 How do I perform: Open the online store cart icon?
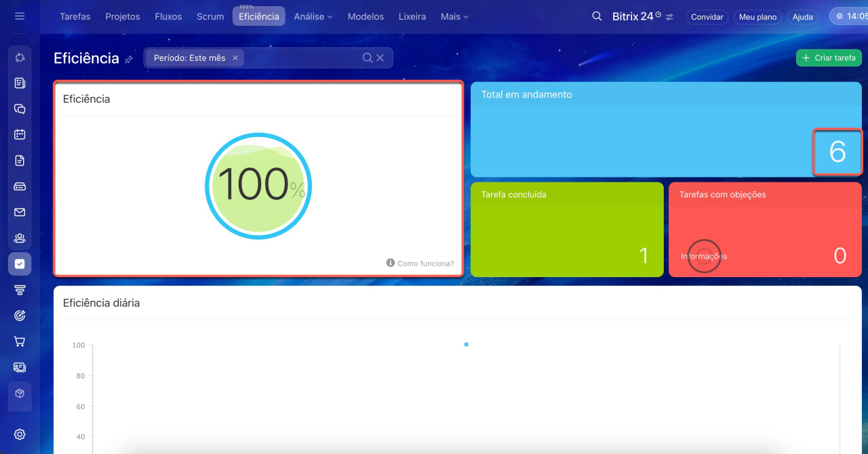20,342
